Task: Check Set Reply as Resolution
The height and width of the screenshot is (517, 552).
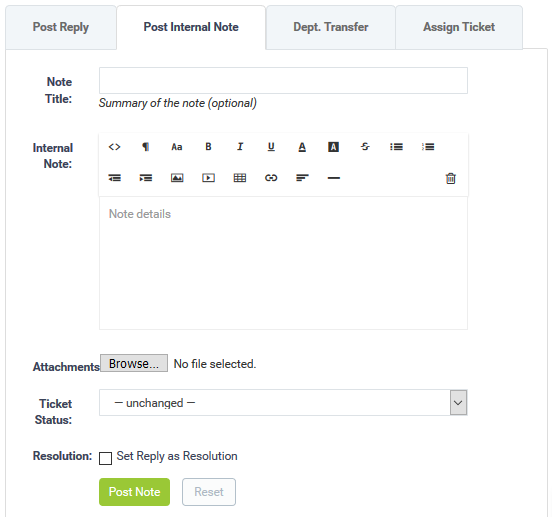Action: 106,458
